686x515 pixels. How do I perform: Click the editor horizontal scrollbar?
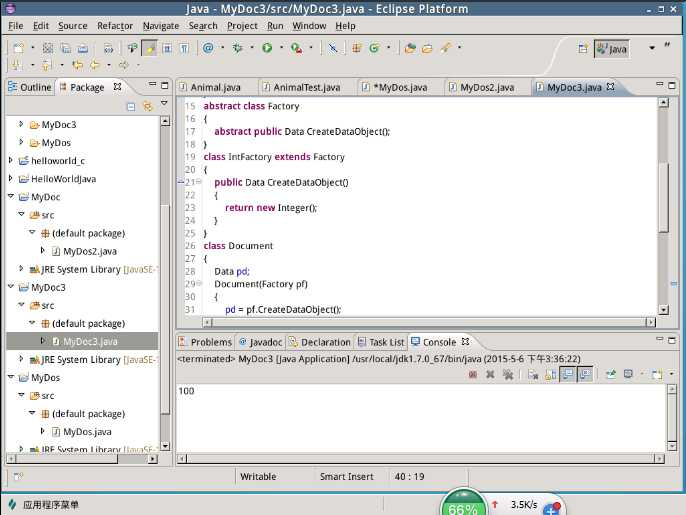429,322
